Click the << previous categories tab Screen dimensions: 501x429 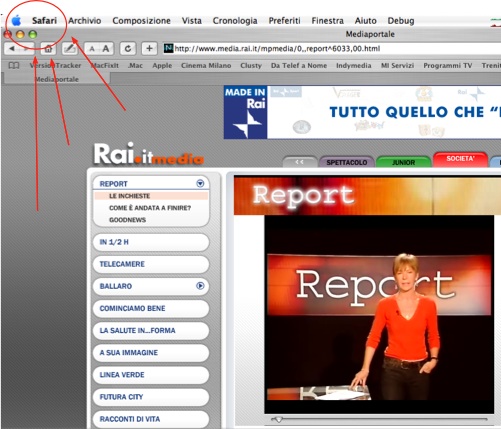[299, 162]
